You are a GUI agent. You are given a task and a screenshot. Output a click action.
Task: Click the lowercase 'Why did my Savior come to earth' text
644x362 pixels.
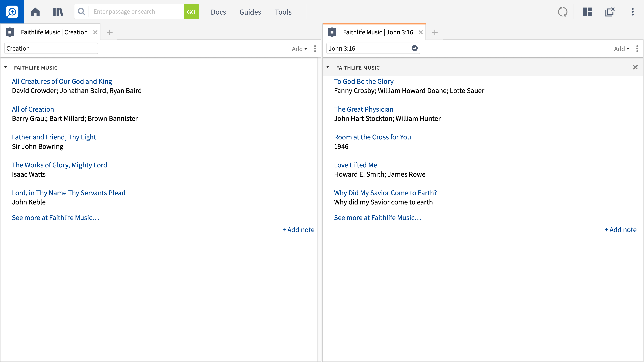pyautogui.click(x=384, y=202)
